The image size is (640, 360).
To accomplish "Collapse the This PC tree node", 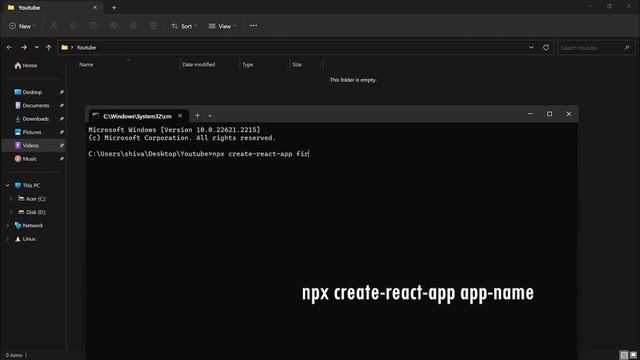I will click(x=7, y=185).
